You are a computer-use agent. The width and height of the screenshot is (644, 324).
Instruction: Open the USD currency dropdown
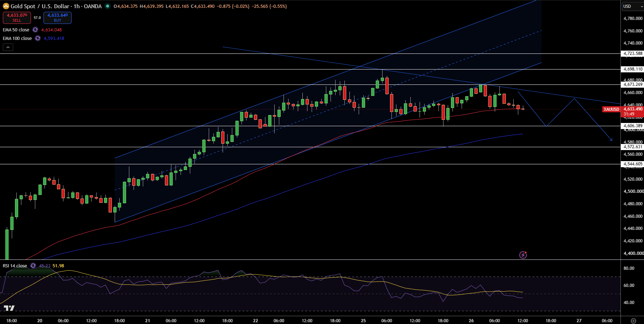[x=633, y=6]
